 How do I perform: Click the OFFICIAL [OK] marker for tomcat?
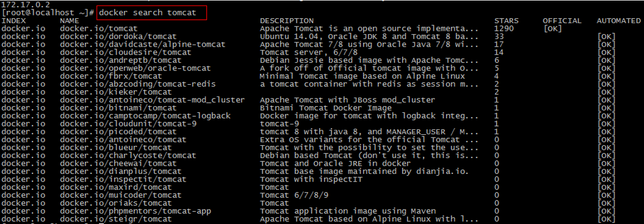(552, 29)
